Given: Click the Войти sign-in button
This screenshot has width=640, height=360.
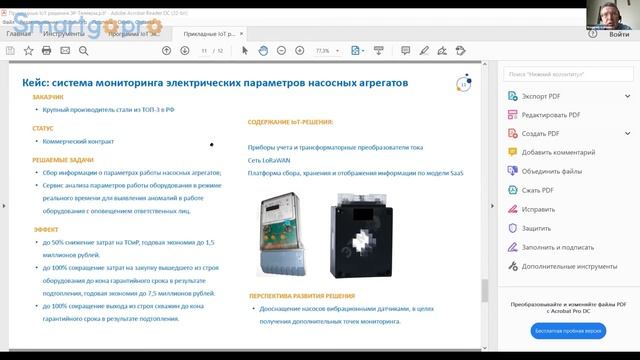Looking at the screenshot, I should (619, 34).
